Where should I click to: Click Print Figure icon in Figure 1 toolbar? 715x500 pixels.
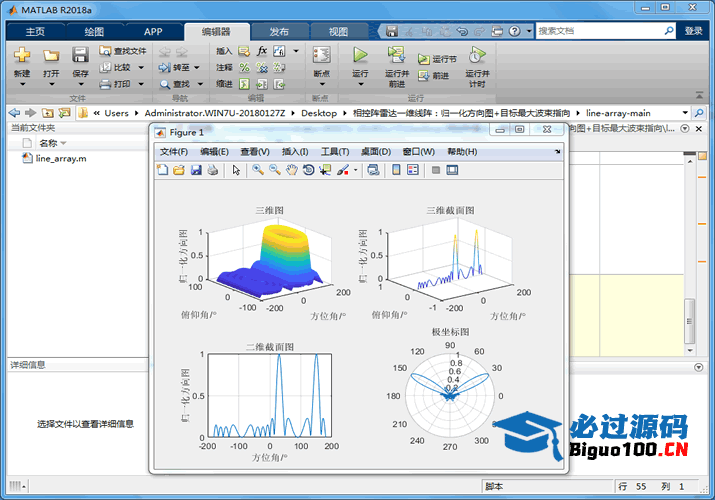[213, 170]
